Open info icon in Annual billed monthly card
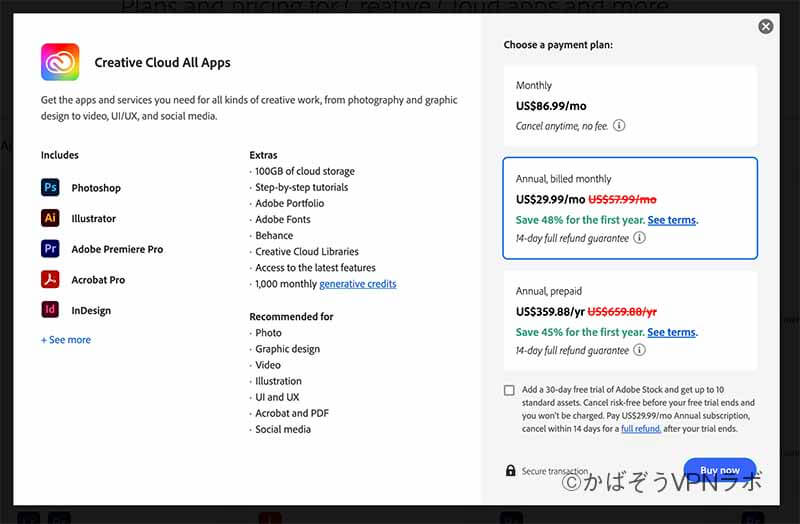 point(639,237)
